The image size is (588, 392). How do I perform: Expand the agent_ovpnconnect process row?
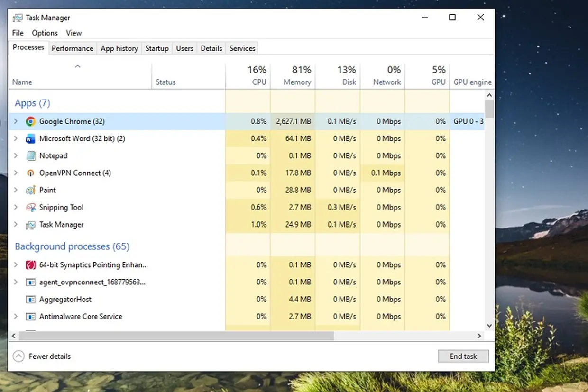tap(16, 282)
